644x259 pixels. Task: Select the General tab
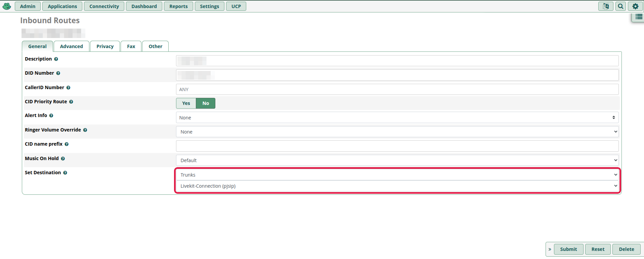37,46
